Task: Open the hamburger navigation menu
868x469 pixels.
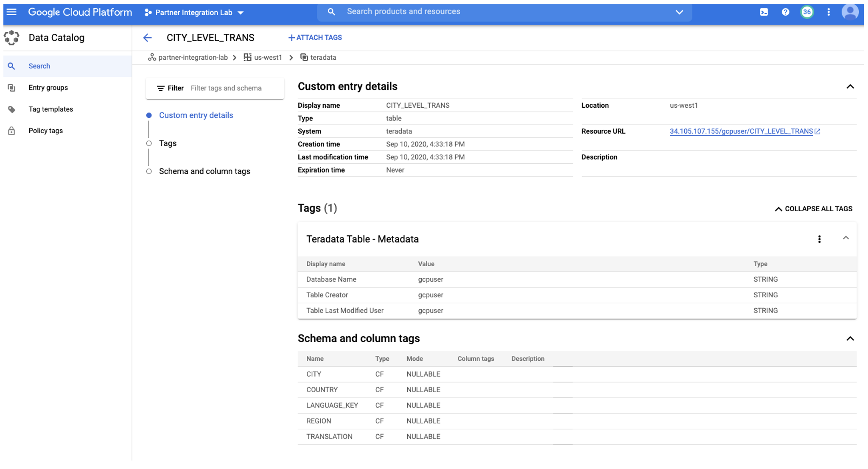Action: tap(11, 12)
